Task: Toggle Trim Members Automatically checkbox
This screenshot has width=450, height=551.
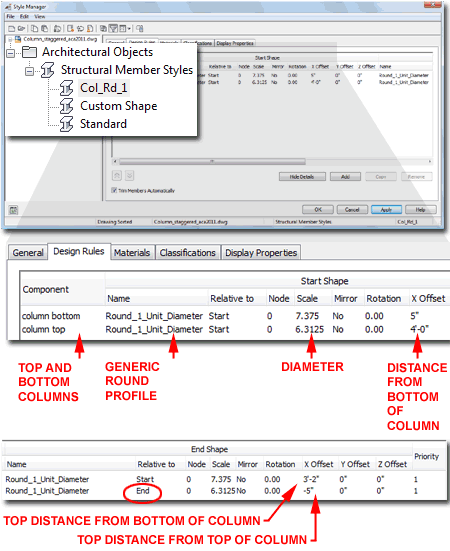Action: pos(114,190)
